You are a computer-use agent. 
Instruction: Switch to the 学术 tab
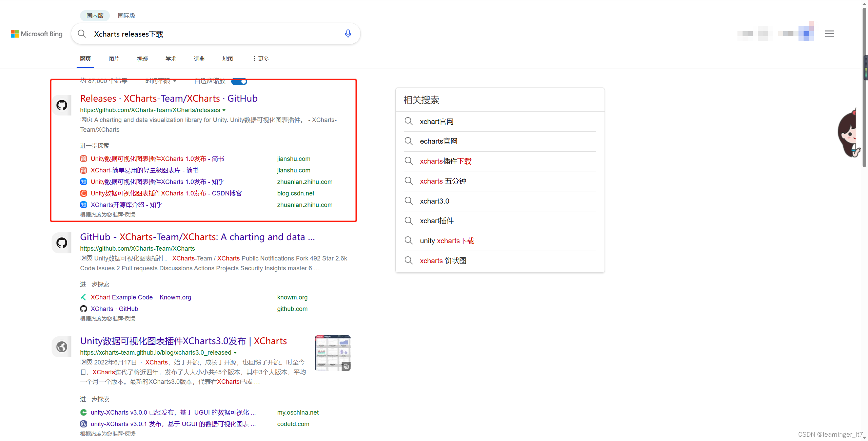[x=171, y=59]
